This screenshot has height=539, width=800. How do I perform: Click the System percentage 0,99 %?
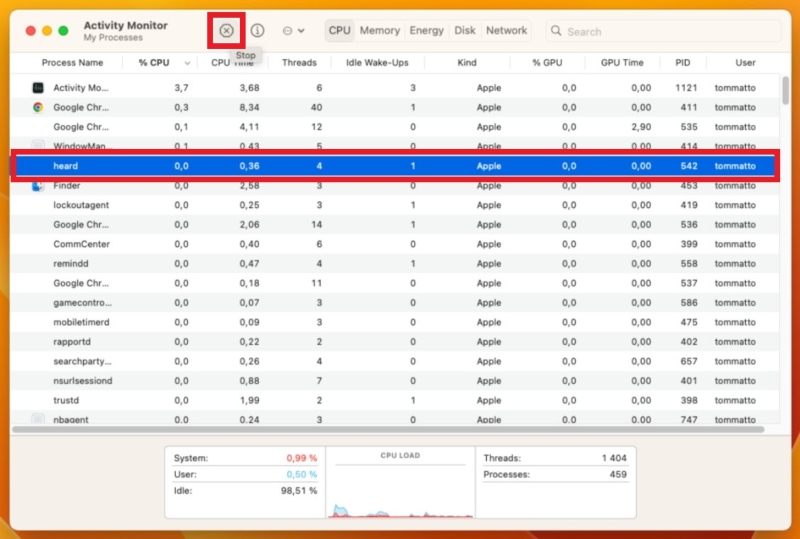[x=302, y=458]
